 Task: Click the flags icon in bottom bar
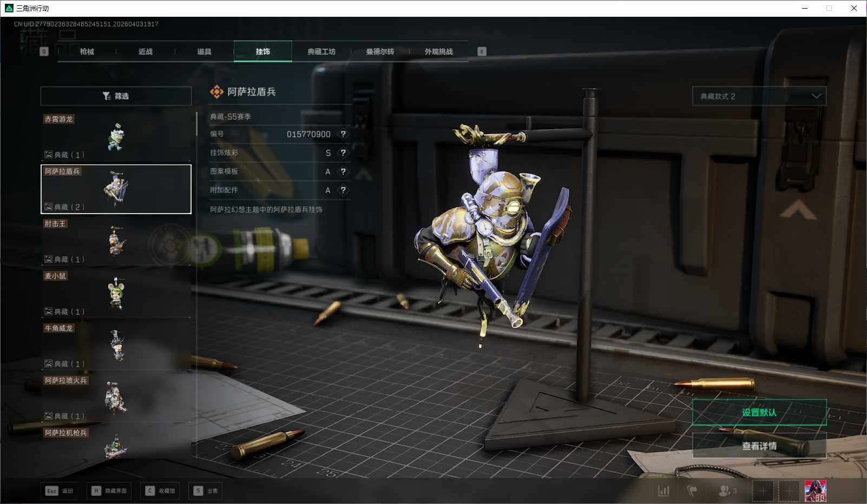click(692, 490)
